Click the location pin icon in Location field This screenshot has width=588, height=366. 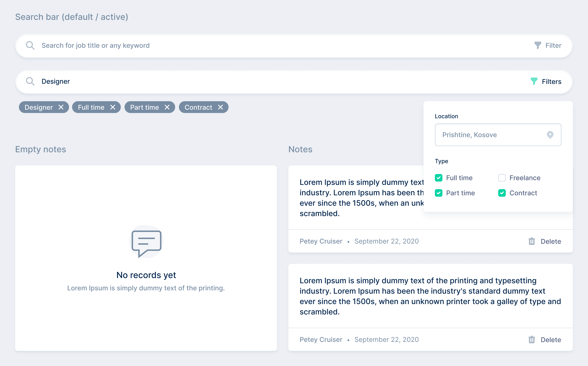point(550,135)
